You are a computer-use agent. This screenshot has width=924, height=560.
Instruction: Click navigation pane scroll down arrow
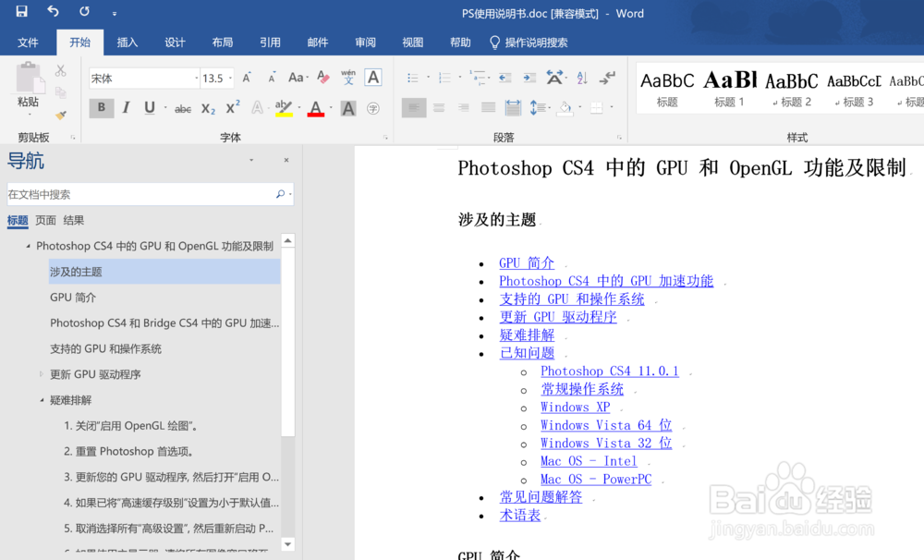point(287,544)
